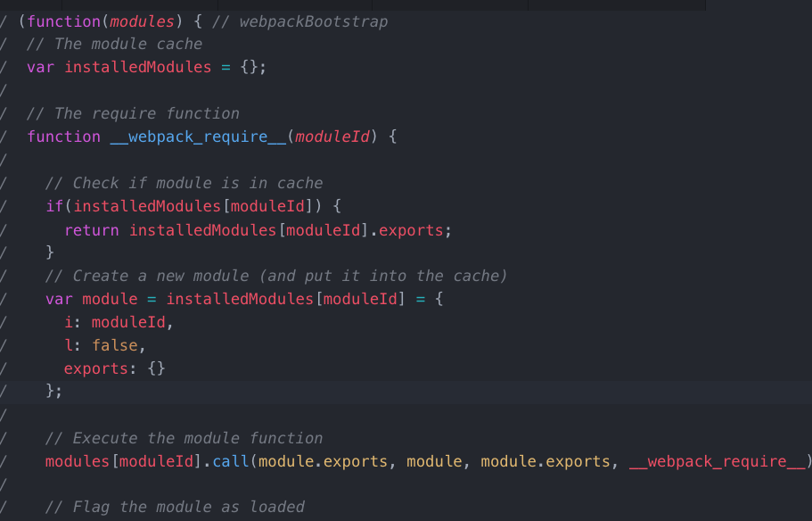Click the 'i: moduleId,' property line

coord(119,322)
